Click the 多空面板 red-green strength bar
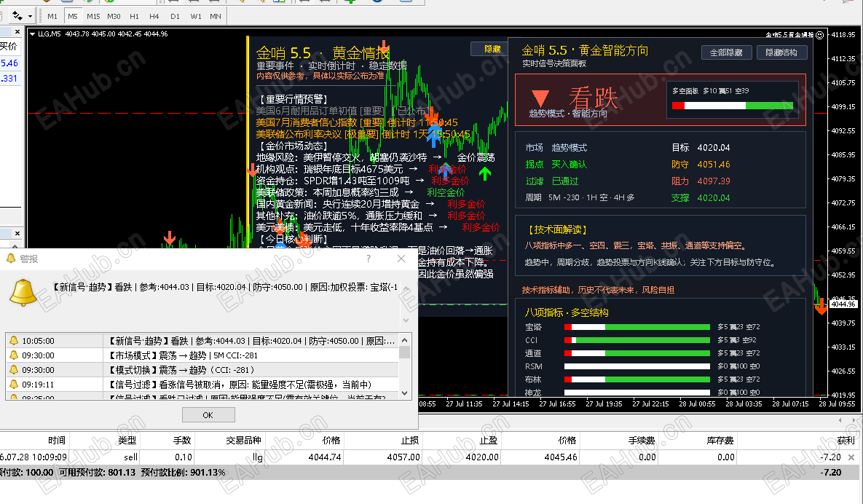This screenshot has height=504, width=863. (733, 106)
